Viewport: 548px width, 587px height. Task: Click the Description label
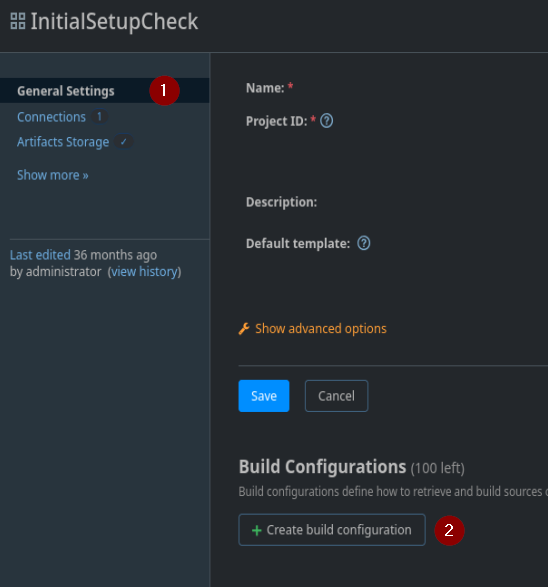281,202
